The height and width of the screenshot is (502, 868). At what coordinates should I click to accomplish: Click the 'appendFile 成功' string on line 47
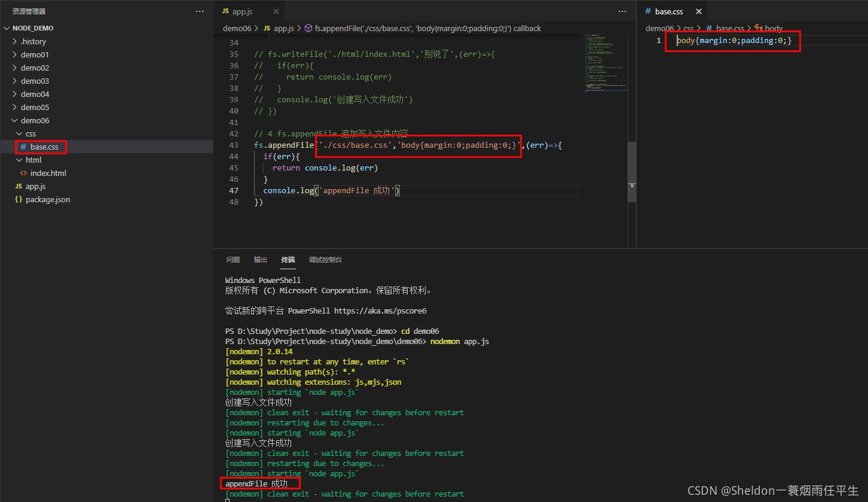pyautogui.click(x=357, y=190)
